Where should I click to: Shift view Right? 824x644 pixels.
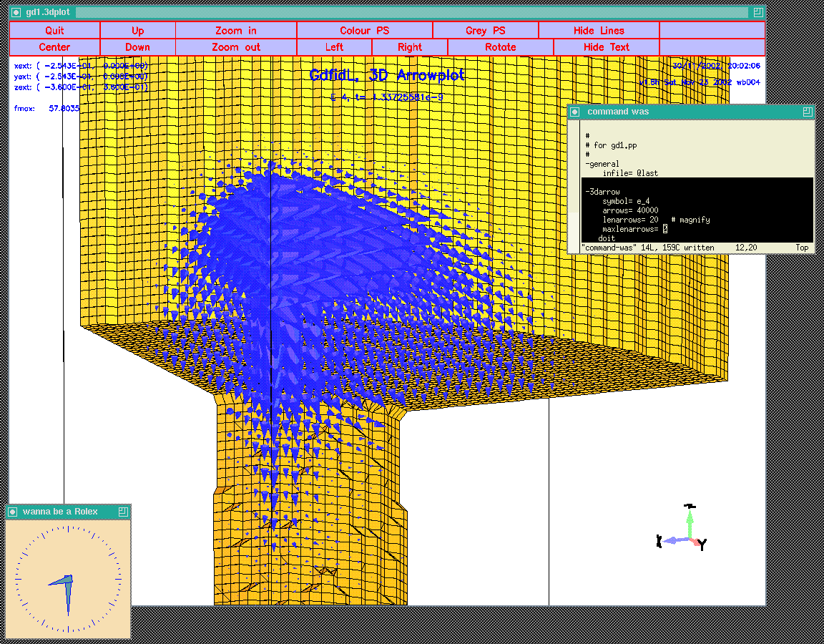coord(410,47)
